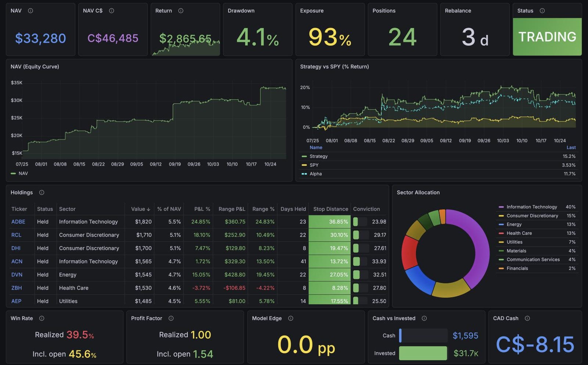Click the Exposure panel title
The image size is (588, 365).
point(312,11)
